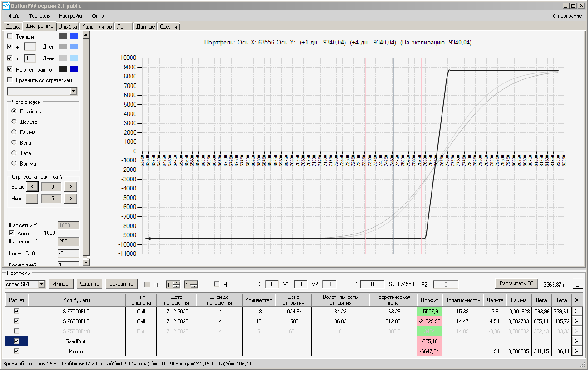Click the left panel scroll-down arrow
588x370 pixels.
[86, 262]
